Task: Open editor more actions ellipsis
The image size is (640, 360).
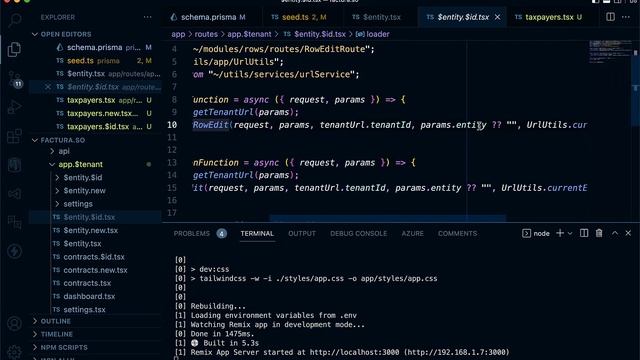Action: (626, 17)
